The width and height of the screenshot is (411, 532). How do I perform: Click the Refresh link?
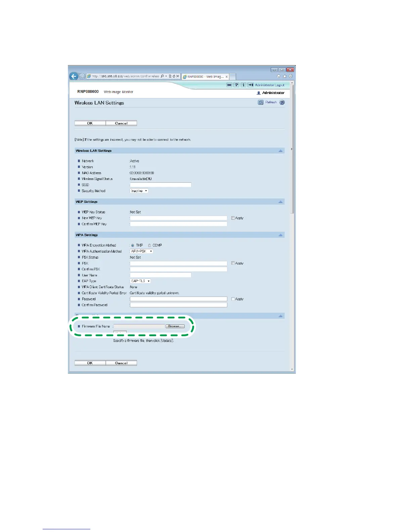coord(271,102)
